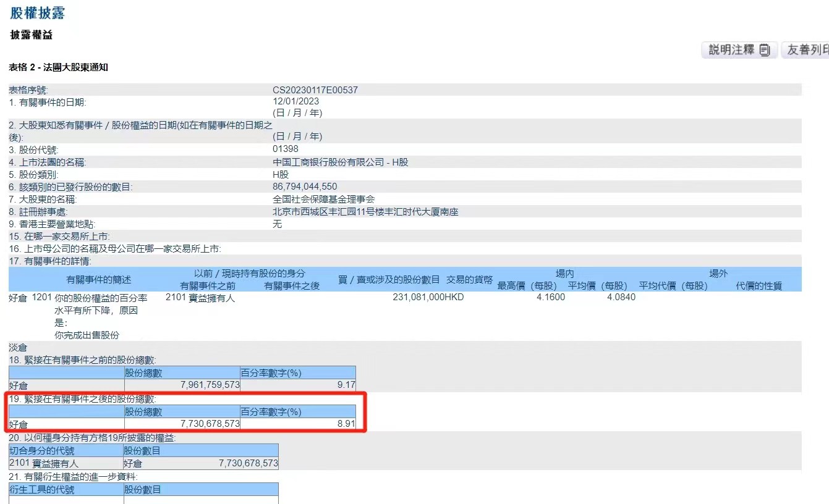This screenshot has height=504, width=829.
Task: Click issued shares figure 86,794,044,550
Action: (x=305, y=187)
